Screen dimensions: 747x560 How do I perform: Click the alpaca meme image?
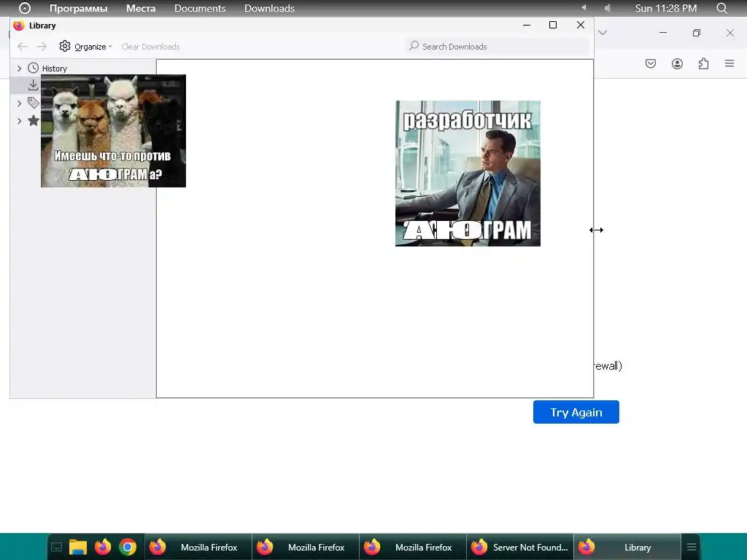(113, 131)
